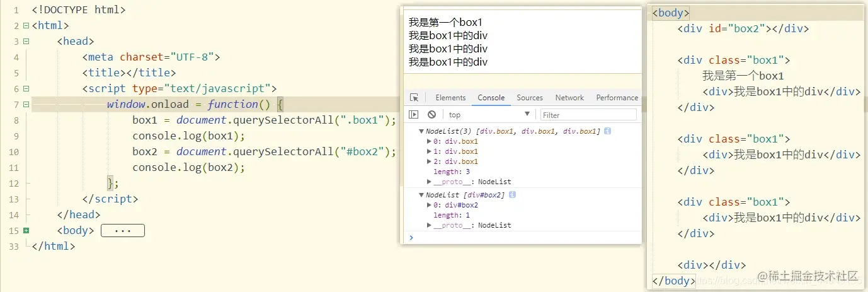Click '</html>' on line 33
Screen dimensions: 868x292
coord(54,247)
